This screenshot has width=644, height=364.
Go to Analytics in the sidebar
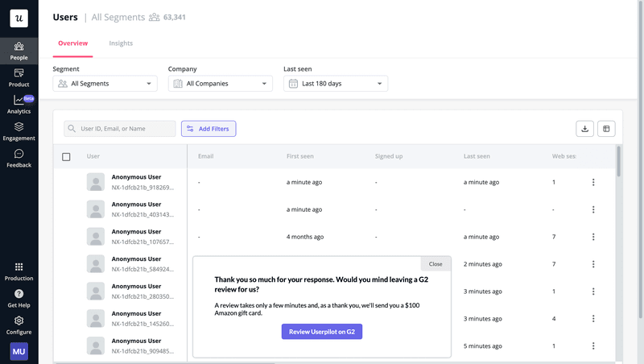pyautogui.click(x=19, y=105)
